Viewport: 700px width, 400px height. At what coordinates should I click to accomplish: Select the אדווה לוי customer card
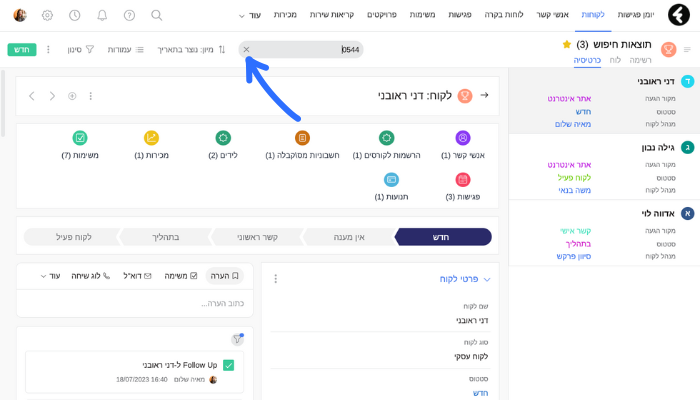tap(604, 233)
